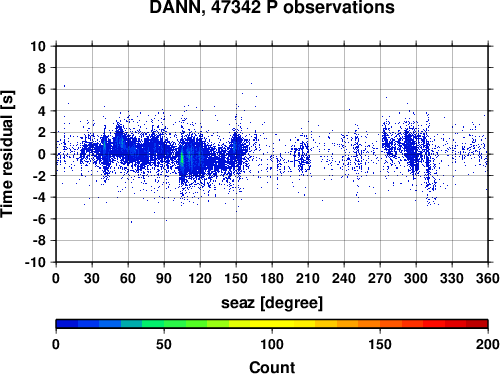
Task: Click the dark red end of colorbar
Action: click(477, 324)
